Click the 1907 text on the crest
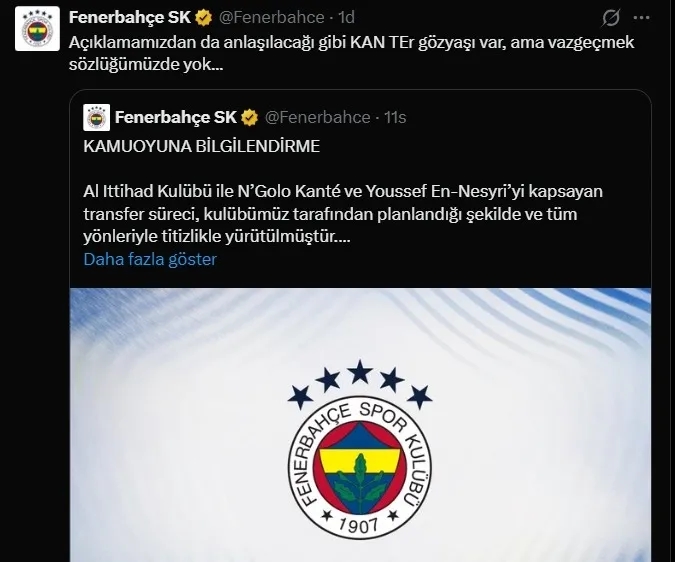 coord(359,525)
